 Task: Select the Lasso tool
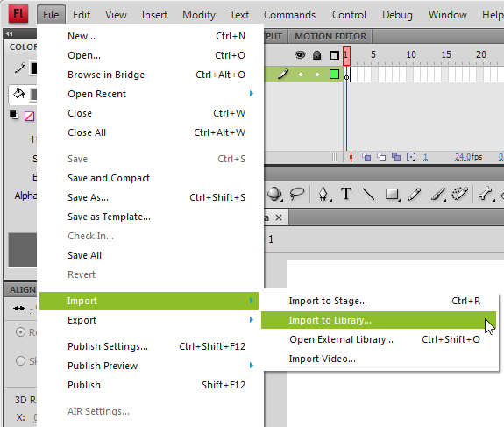pos(296,194)
